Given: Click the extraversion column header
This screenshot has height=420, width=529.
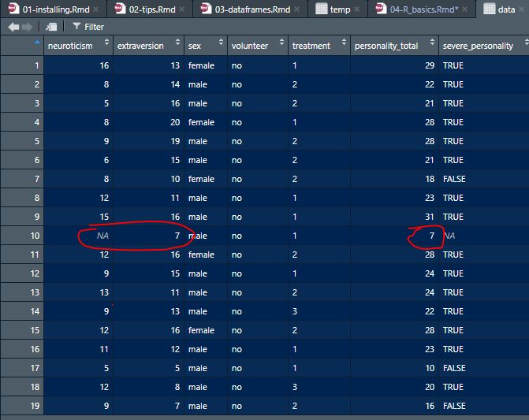Looking at the screenshot, I should tap(148, 46).
